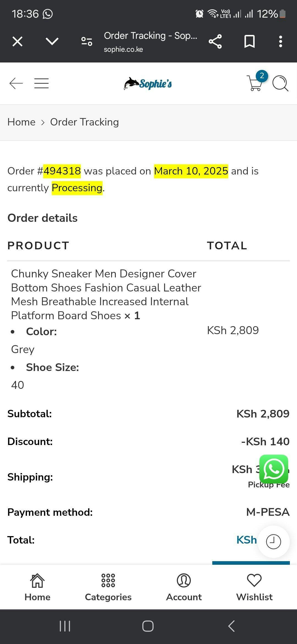Bookmark this sophie.co.ke page
The image size is (297, 644).
[x=249, y=42]
